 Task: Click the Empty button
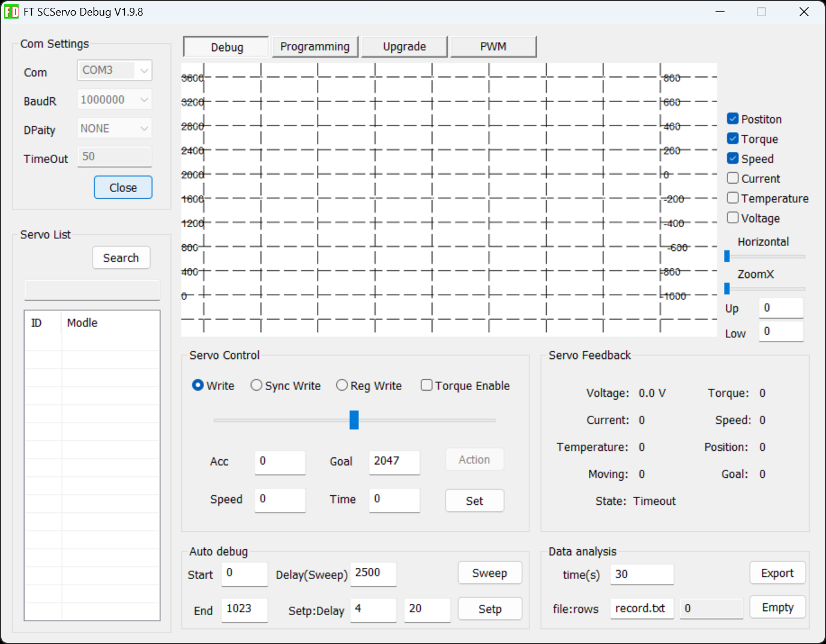click(777, 607)
